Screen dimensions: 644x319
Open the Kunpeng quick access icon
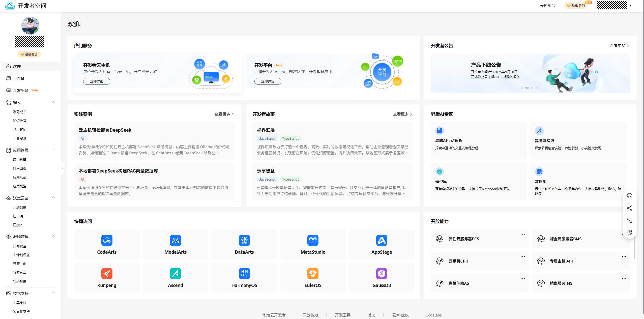tap(107, 274)
